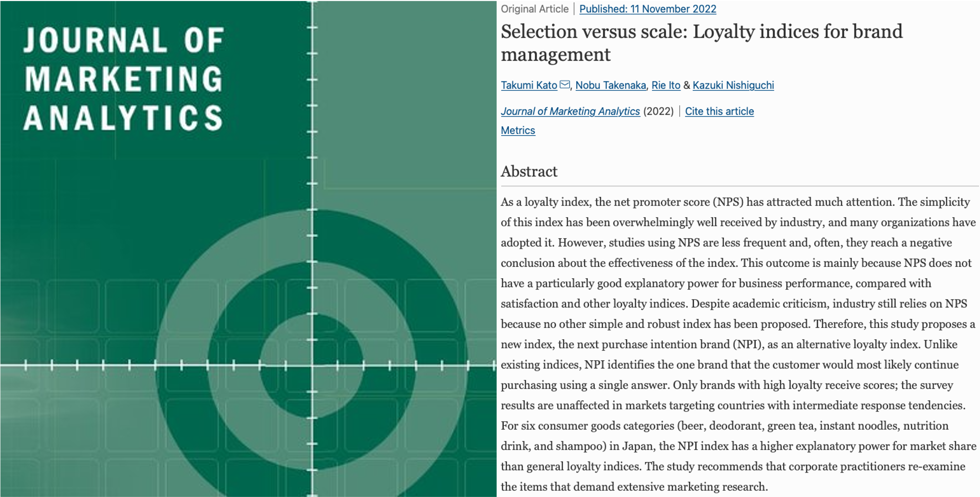Click the word ANALYTICS on cover image
The height and width of the screenshot is (497, 980).
[124, 118]
